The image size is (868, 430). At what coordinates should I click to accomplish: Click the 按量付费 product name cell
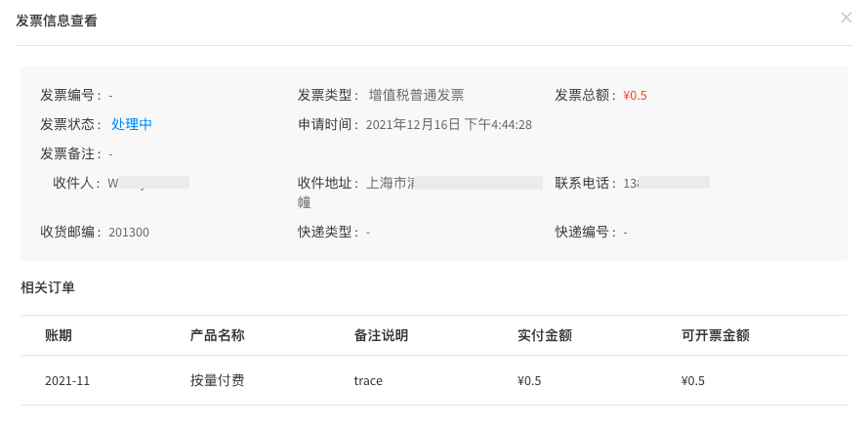click(x=217, y=380)
